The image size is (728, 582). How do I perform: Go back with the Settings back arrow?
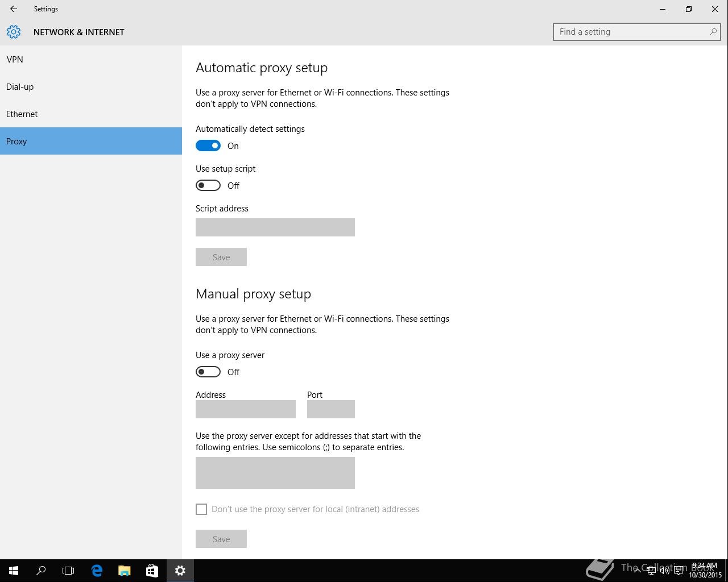click(14, 9)
